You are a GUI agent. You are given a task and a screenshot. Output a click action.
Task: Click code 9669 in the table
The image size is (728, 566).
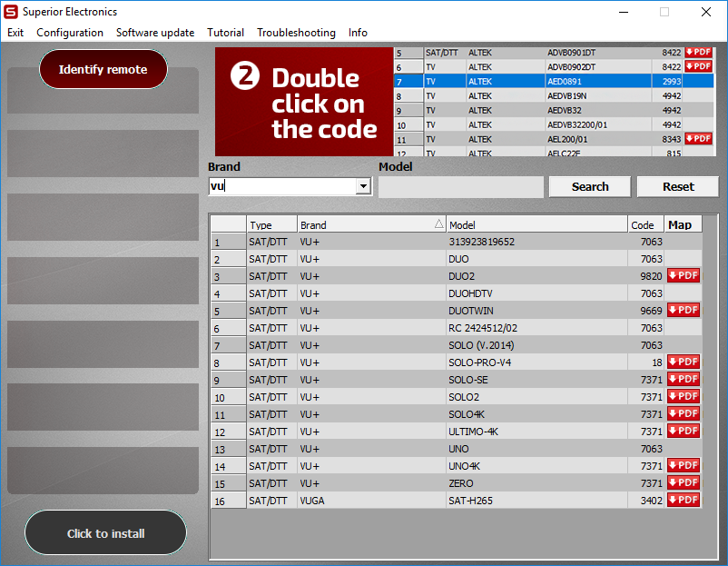click(645, 311)
